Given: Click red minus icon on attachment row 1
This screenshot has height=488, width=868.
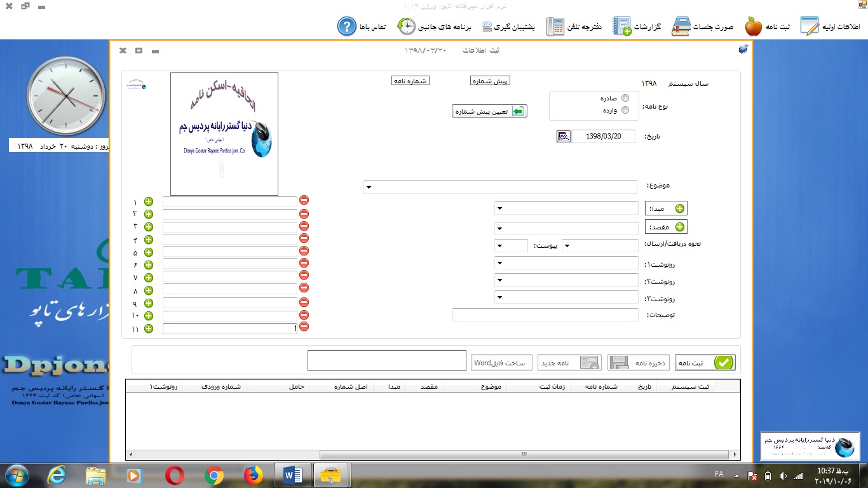Looking at the screenshot, I should pos(304,201).
